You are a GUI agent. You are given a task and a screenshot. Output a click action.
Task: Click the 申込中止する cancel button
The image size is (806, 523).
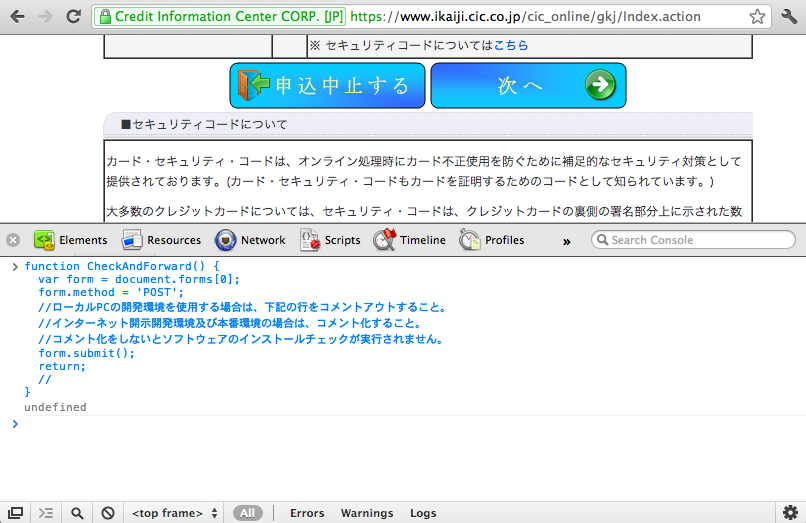click(327, 85)
